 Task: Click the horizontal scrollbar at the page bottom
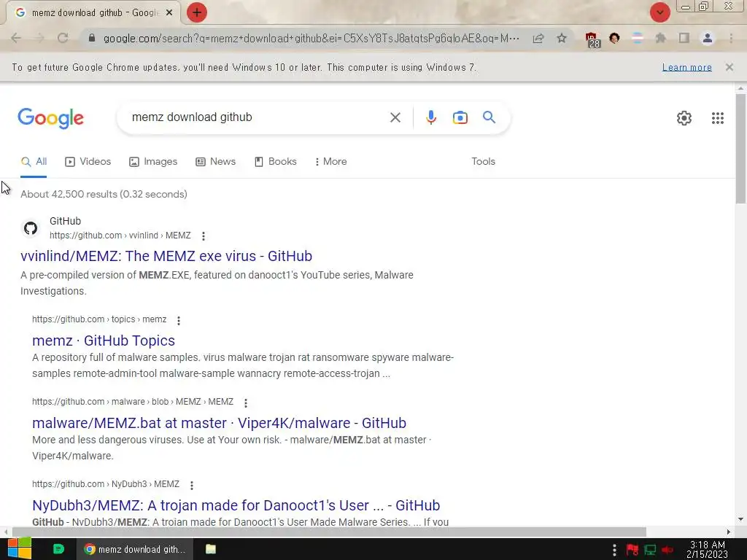click(329, 532)
